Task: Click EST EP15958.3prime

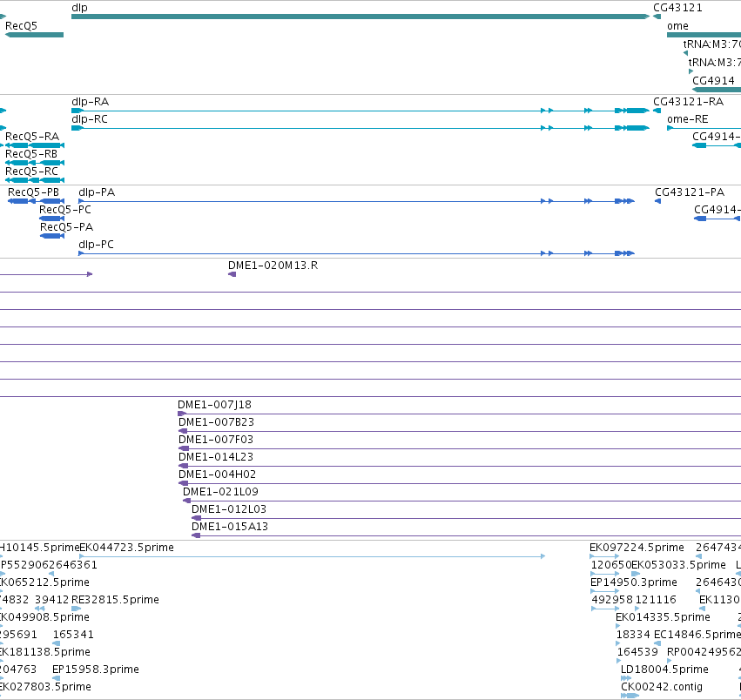Action: click(x=57, y=678)
